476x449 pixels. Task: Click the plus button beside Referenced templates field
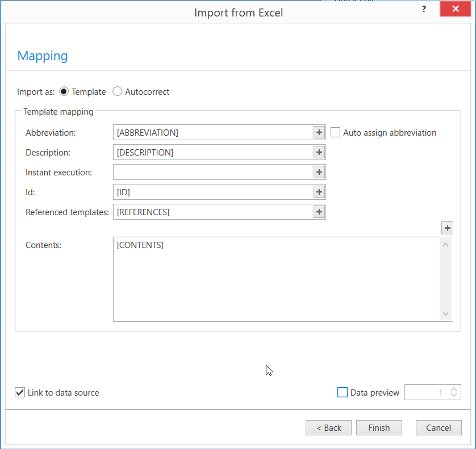(x=319, y=212)
